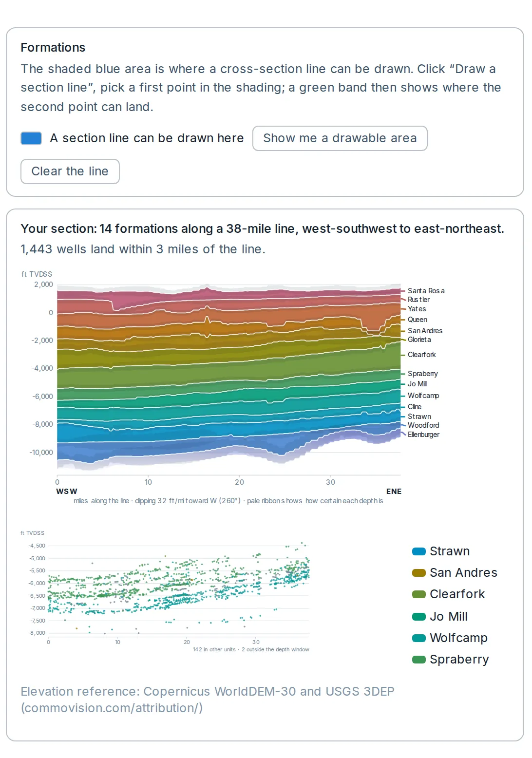Clear the line button
Image resolution: width=532 pixels, height=758 pixels.
click(70, 171)
